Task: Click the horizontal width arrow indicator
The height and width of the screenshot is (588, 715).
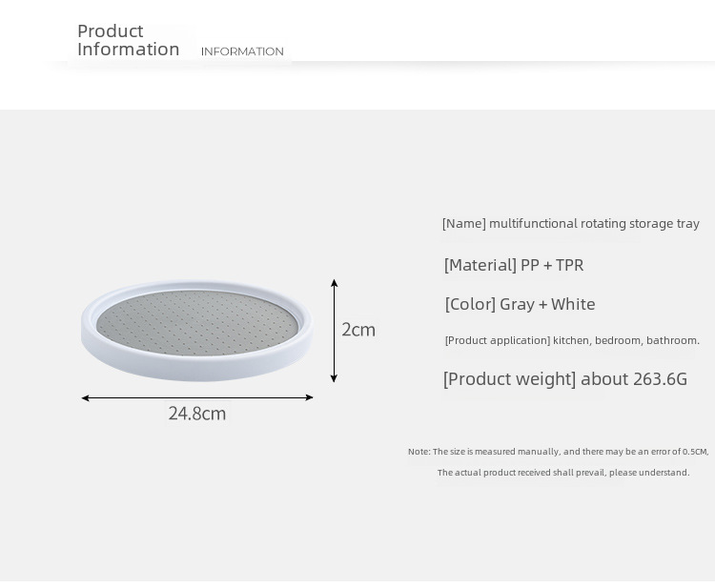Action: click(x=197, y=397)
